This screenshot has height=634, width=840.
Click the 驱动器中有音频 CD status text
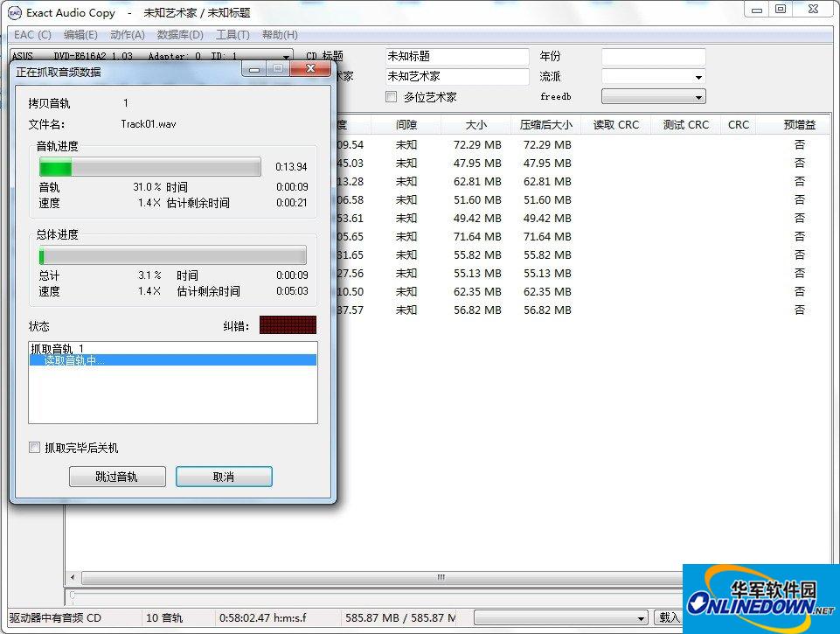[x=55, y=617]
